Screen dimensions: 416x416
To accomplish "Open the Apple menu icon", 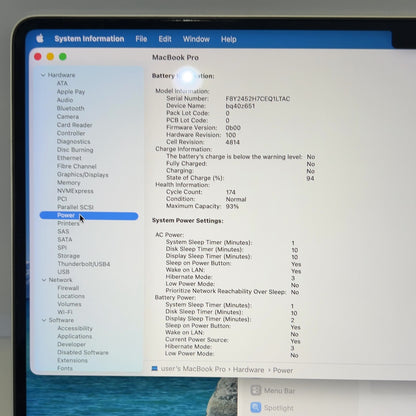I will pyautogui.click(x=40, y=38).
